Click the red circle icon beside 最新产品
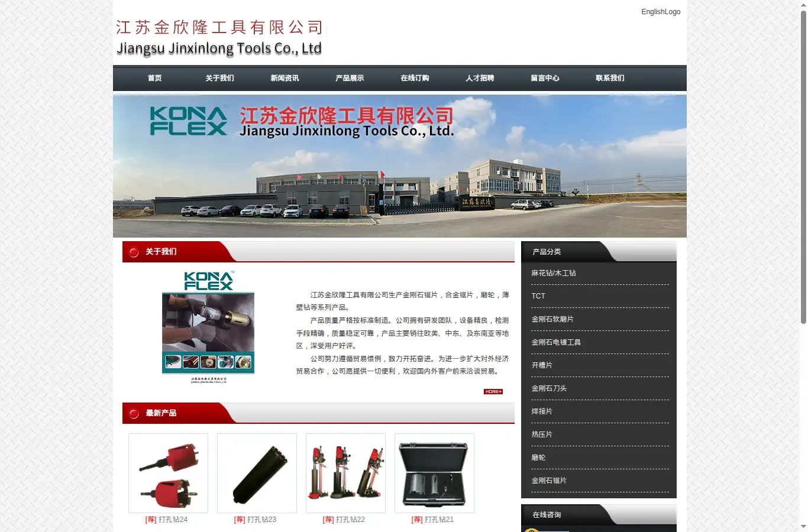The height and width of the screenshot is (532, 808). point(134,413)
